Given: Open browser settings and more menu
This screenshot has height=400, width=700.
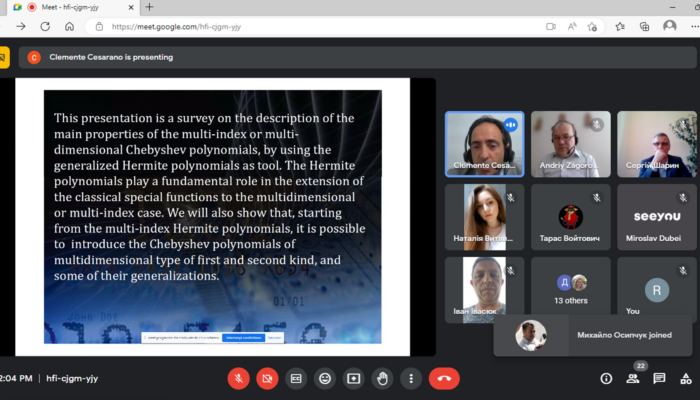Looking at the screenshot, I should point(694,27).
